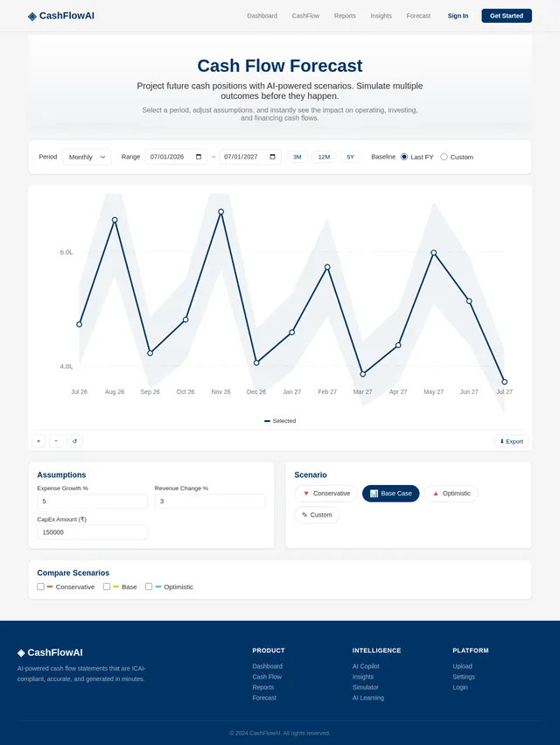
Task: Zoom out the chart with minus icon
Action: tap(56, 441)
